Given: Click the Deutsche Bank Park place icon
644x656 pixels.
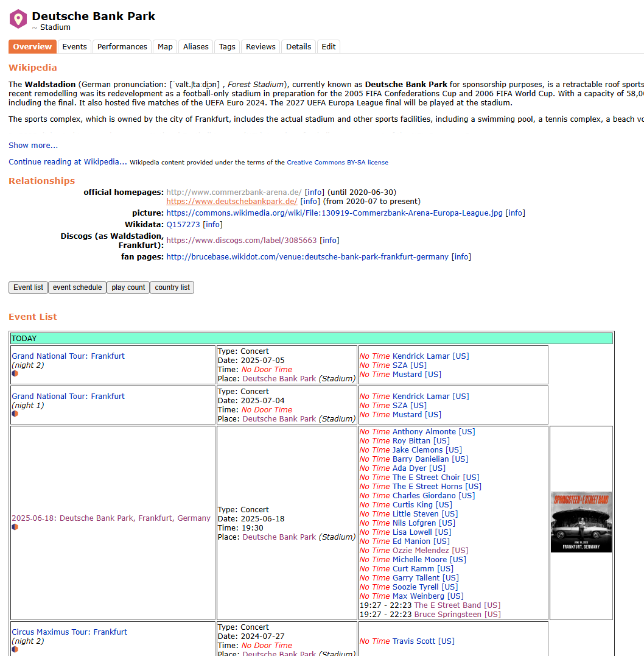Looking at the screenshot, I should click(18, 19).
